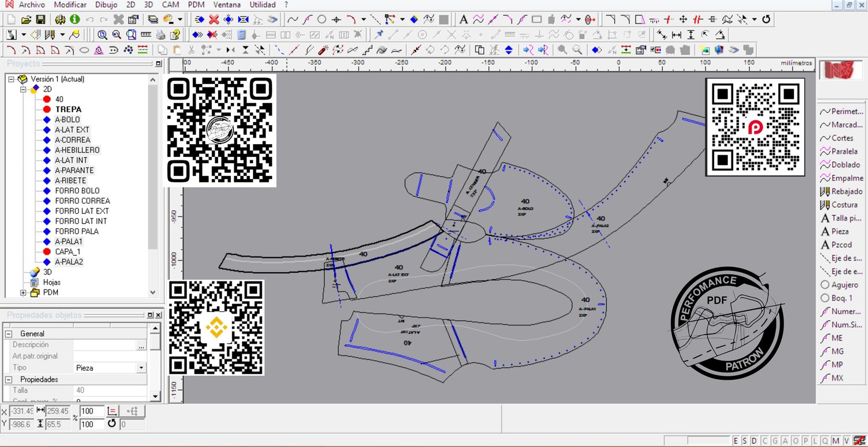Open the Archivo menu
The image size is (868, 447).
(x=32, y=5)
